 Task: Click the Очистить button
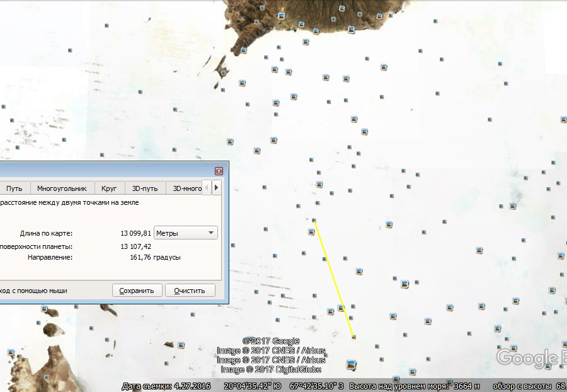coord(190,291)
